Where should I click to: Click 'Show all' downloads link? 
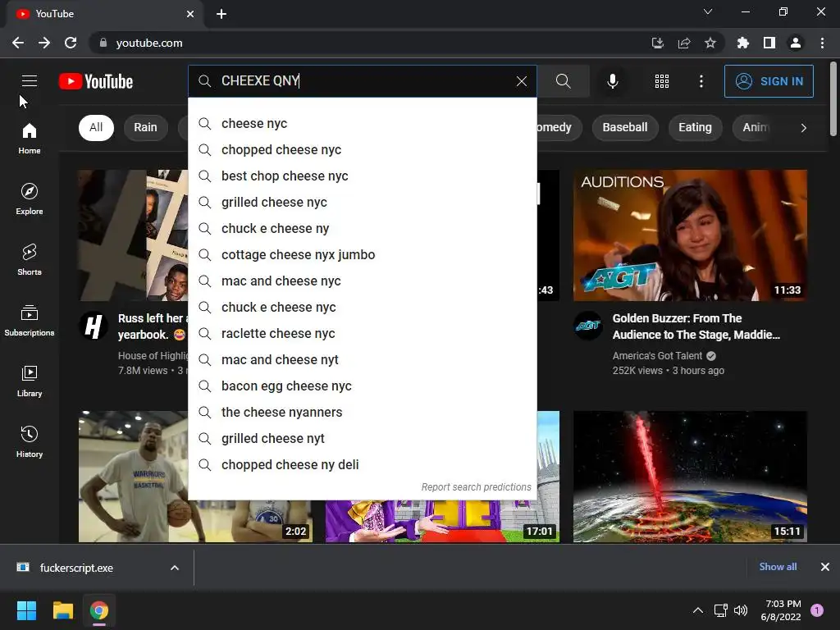778,567
